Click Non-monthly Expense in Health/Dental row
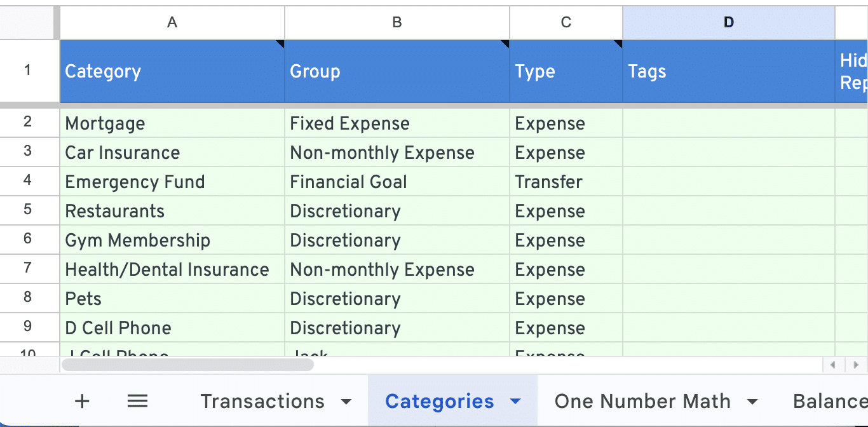Viewport: 868px width, 427px height. [397, 269]
